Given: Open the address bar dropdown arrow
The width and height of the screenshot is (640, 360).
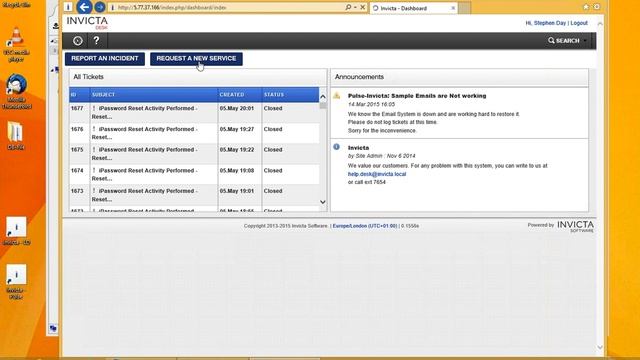Looking at the screenshot, I should 355,7.
